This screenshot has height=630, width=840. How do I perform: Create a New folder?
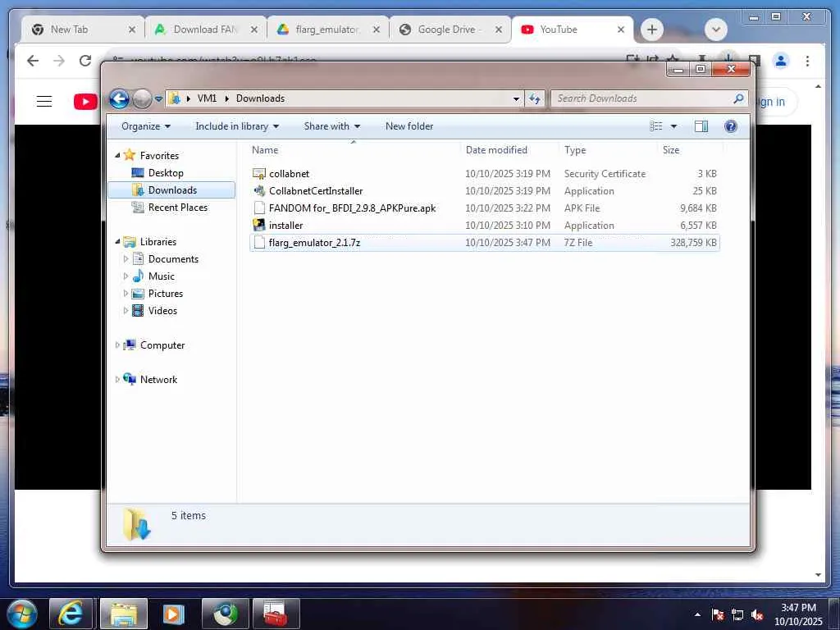tap(409, 126)
